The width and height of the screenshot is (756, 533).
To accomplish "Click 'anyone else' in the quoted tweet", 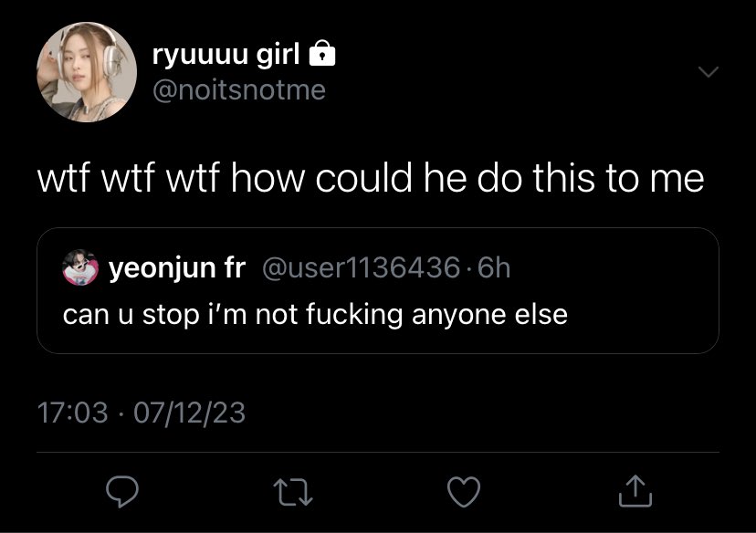I will point(489,315).
